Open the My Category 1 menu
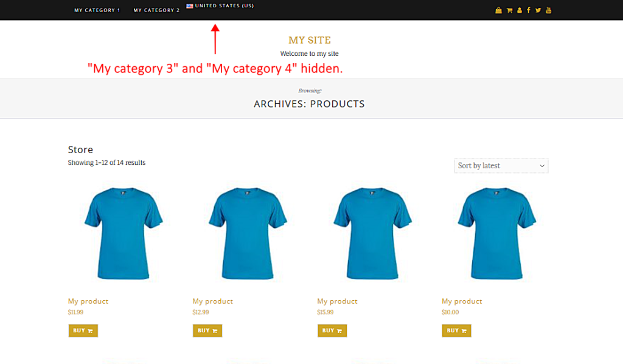This screenshot has width=623, height=364. pos(97,10)
